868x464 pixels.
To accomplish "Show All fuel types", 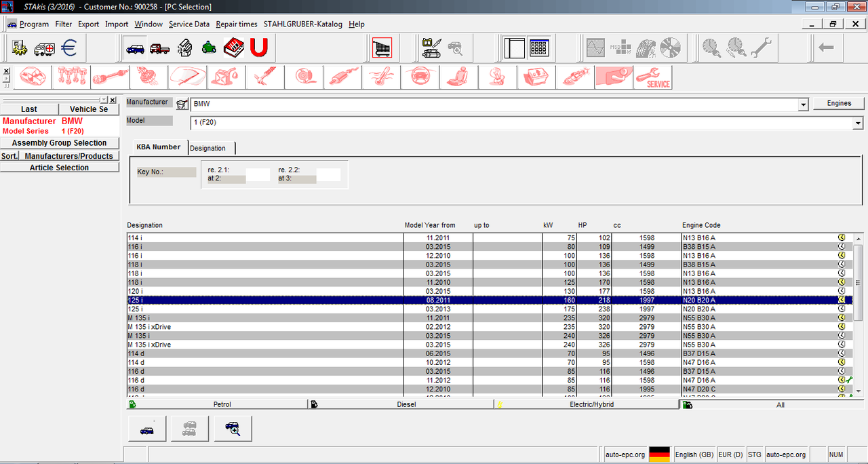I will (773, 404).
